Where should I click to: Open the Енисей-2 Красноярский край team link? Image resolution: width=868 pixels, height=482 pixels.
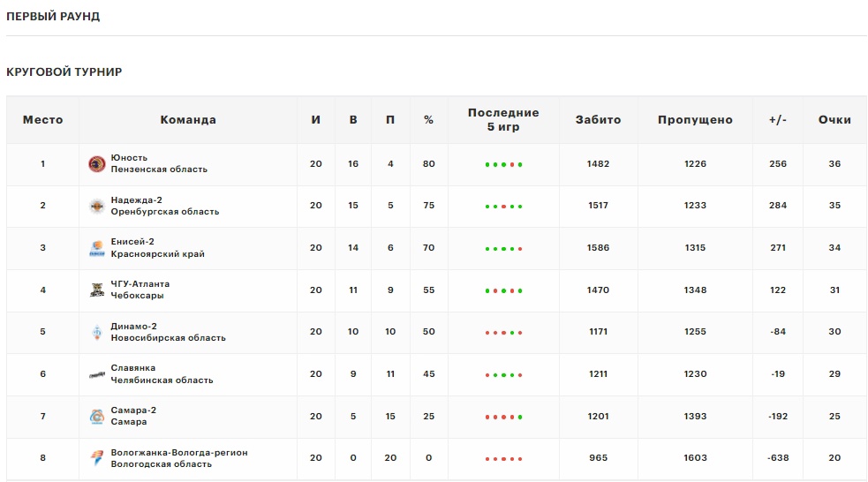[158, 248]
